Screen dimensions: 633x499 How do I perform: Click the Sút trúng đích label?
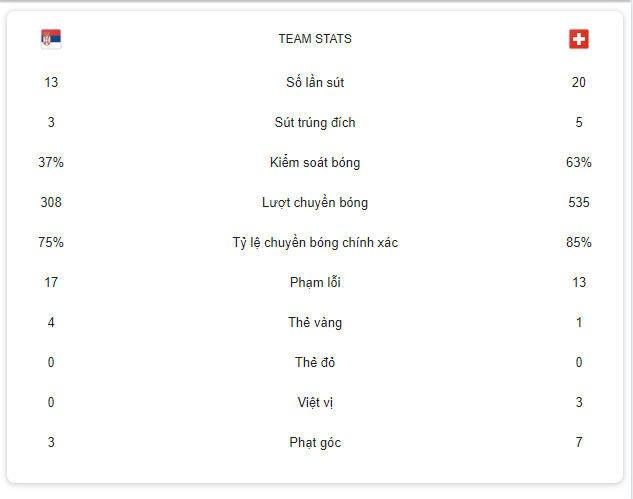315,122
